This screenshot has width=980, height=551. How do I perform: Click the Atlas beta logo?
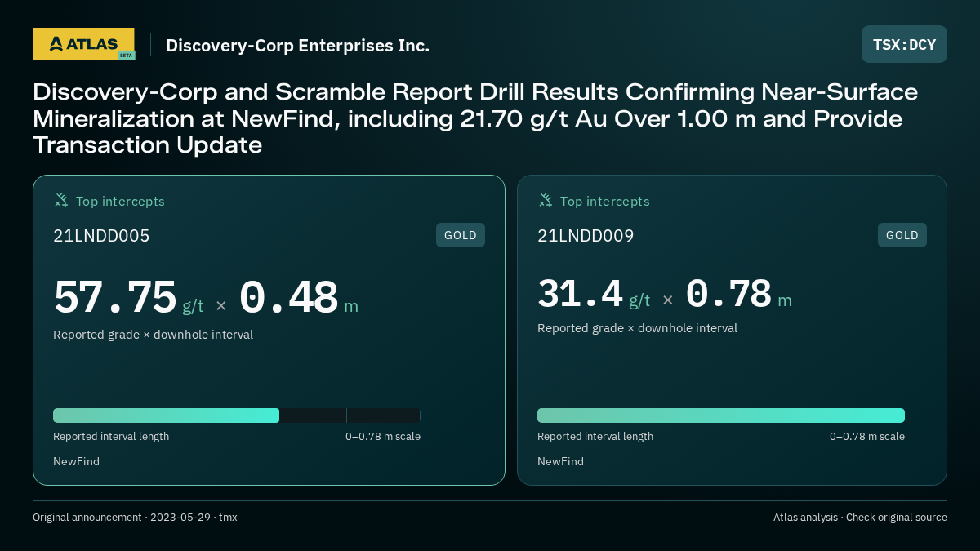tap(84, 44)
